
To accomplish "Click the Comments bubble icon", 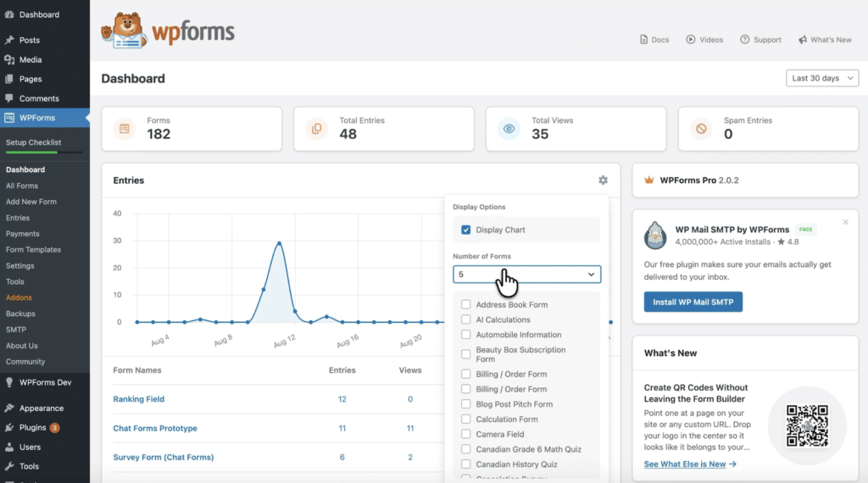I will pyautogui.click(x=9, y=98).
